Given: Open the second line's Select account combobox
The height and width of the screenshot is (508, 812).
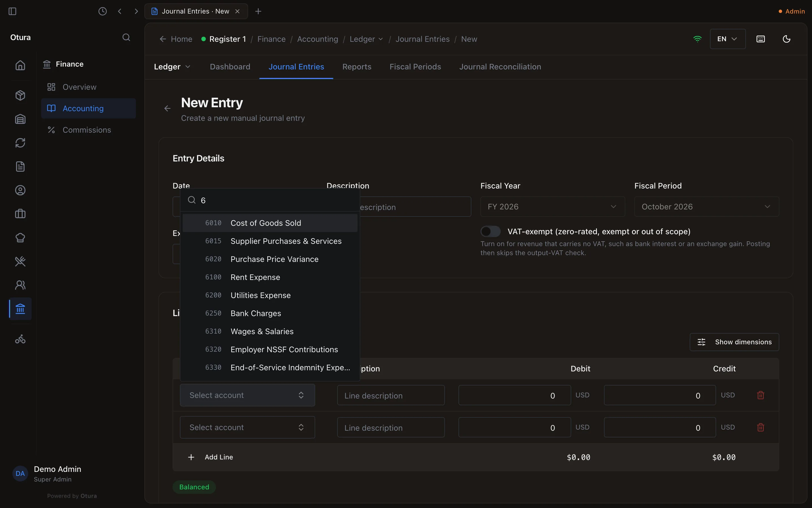Looking at the screenshot, I should [x=247, y=427].
